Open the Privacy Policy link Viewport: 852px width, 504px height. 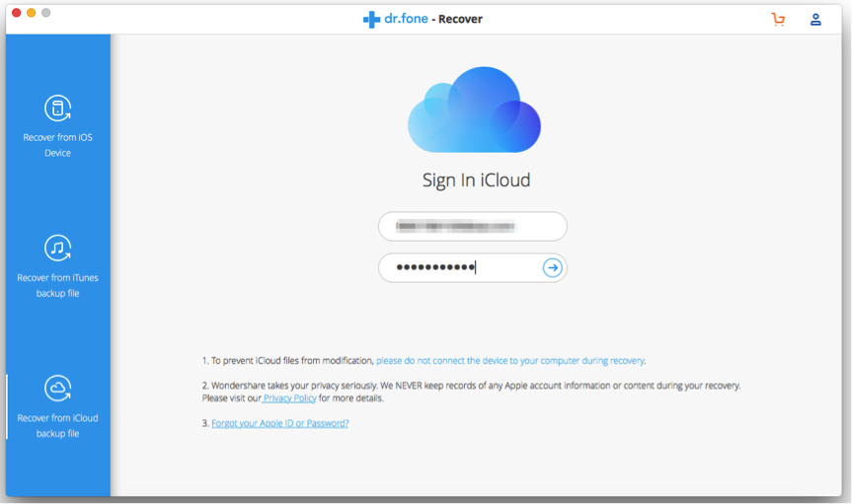(x=289, y=398)
